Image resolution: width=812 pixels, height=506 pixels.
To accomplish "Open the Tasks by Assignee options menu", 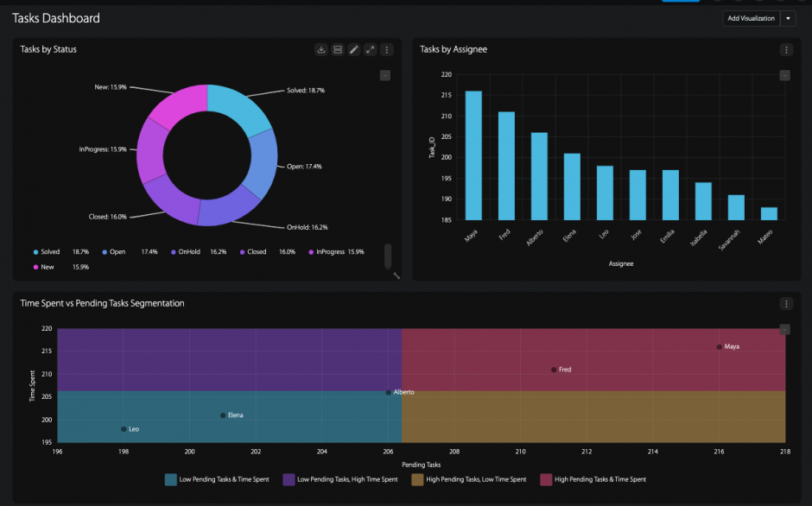I will (786, 50).
